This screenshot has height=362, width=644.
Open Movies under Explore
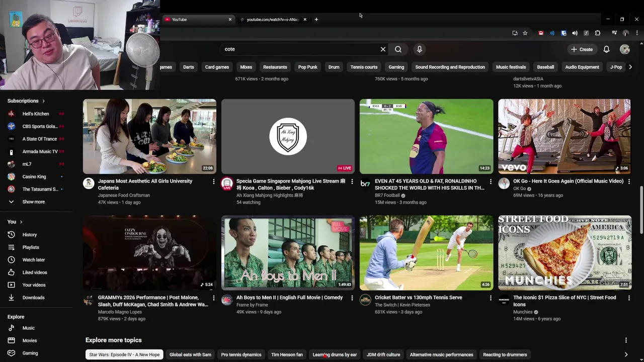click(30, 340)
